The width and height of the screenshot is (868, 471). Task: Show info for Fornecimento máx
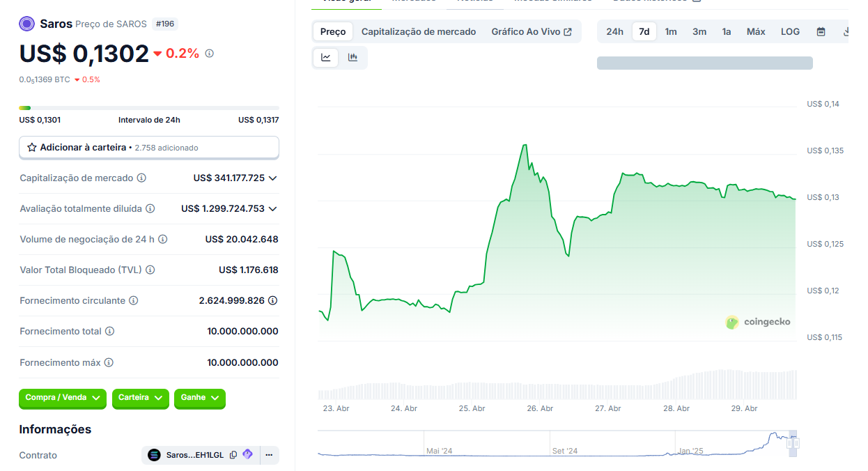tap(109, 362)
